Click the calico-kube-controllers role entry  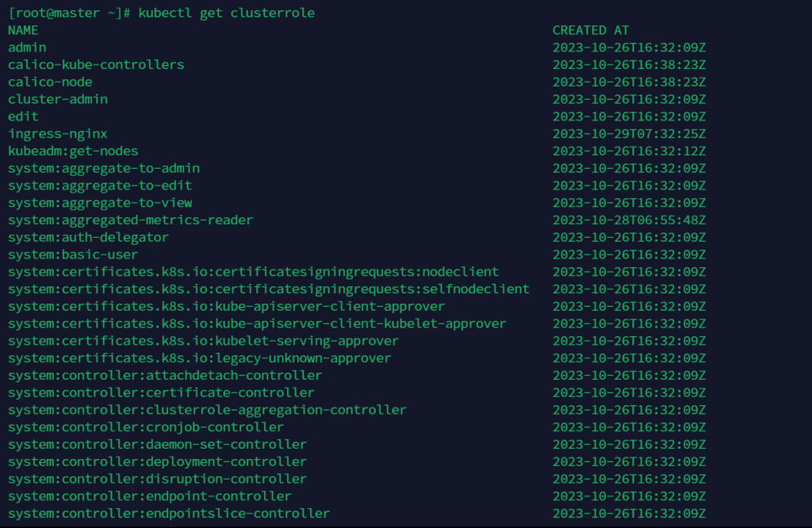tap(96, 65)
